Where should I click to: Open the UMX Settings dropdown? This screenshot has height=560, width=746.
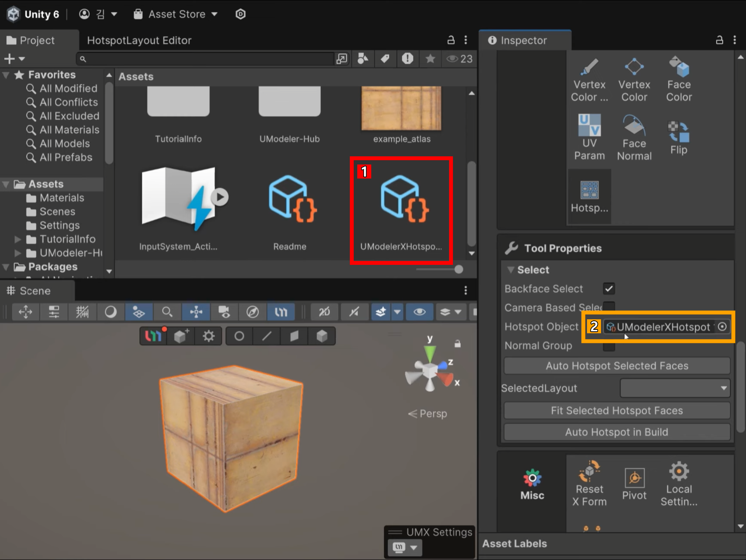point(404,547)
